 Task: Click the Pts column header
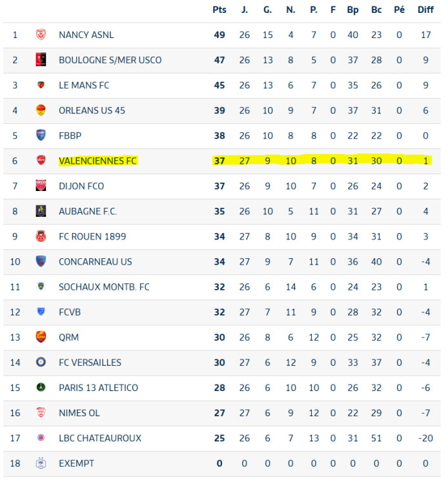219,10
